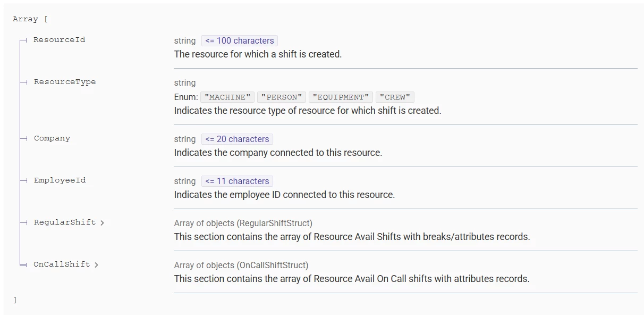Click Array of objects (RegularShiftStruct) type label
The image size is (644, 315).
pyautogui.click(x=243, y=223)
